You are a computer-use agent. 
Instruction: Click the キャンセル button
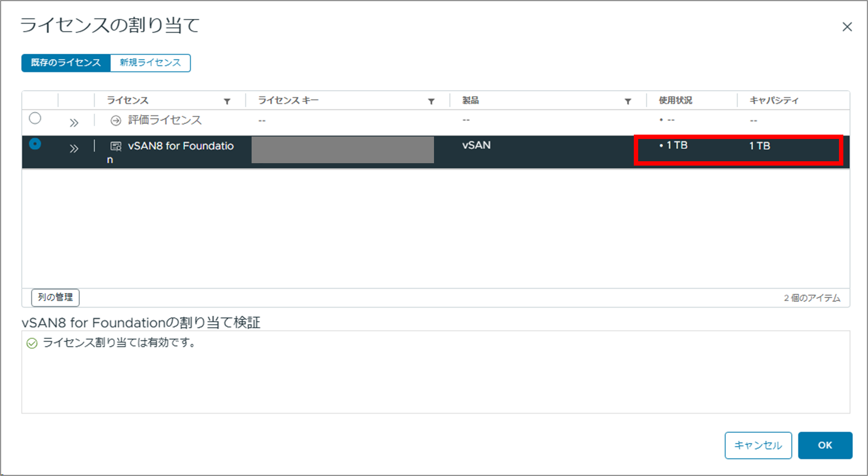[x=758, y=445]
